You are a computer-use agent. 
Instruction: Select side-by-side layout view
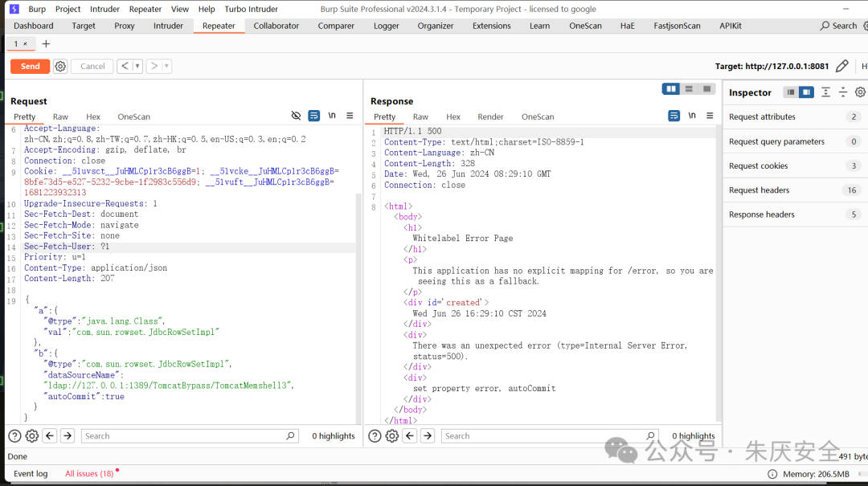pos(671,88)
